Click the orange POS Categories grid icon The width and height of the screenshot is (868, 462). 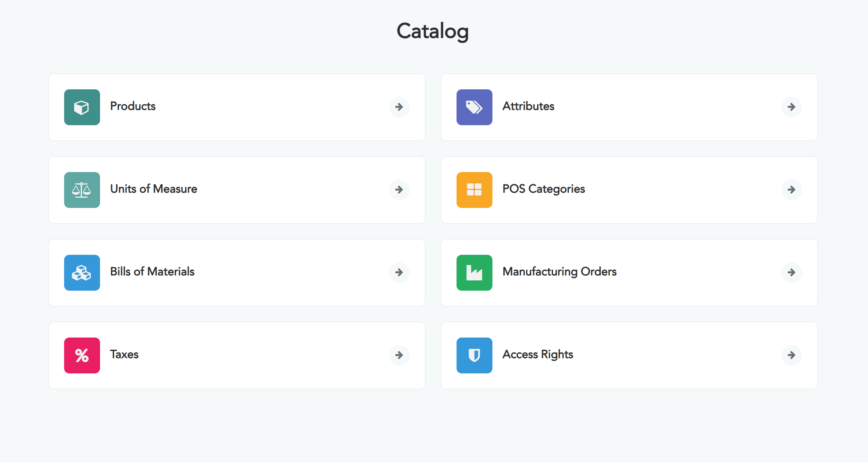click(x=474, y=190)
